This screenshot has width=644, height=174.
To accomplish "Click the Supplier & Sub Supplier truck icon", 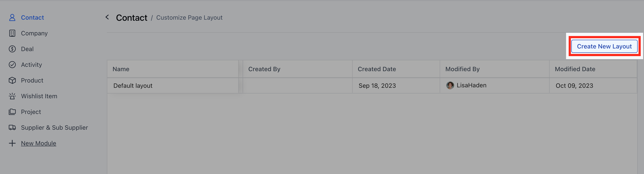I will tap(12, 127).
